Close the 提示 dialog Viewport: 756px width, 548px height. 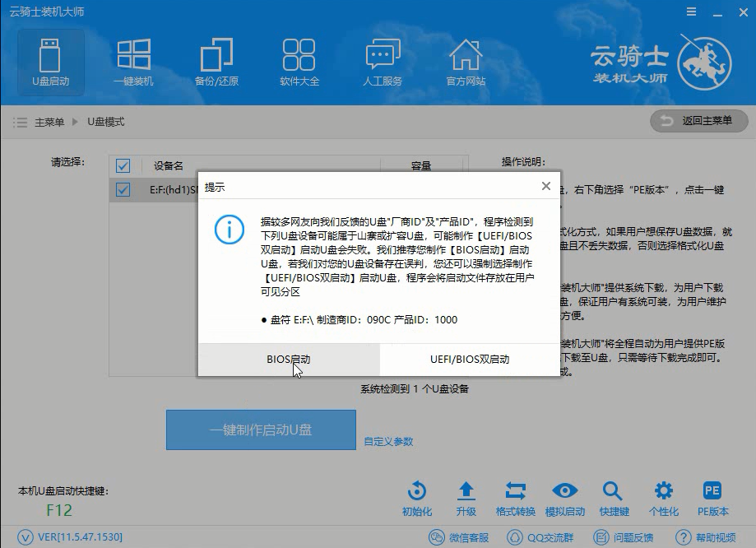(545, 186)
